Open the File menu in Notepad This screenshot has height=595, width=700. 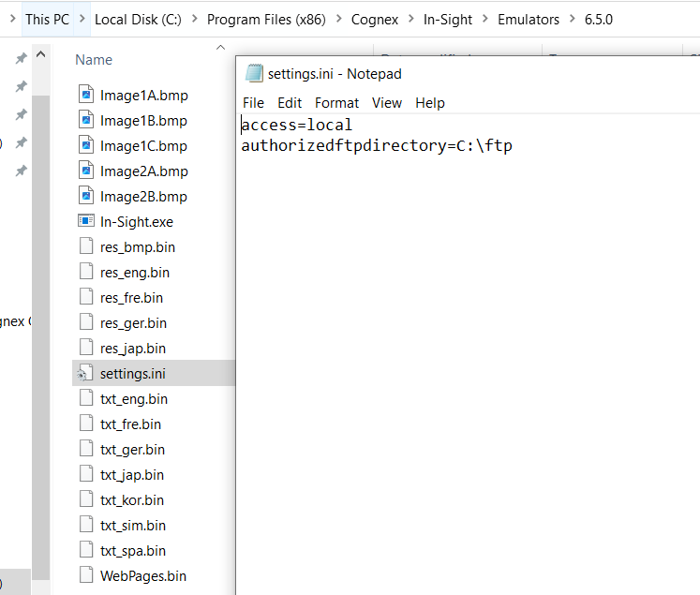pyautogui.click(x=253, y=103)
